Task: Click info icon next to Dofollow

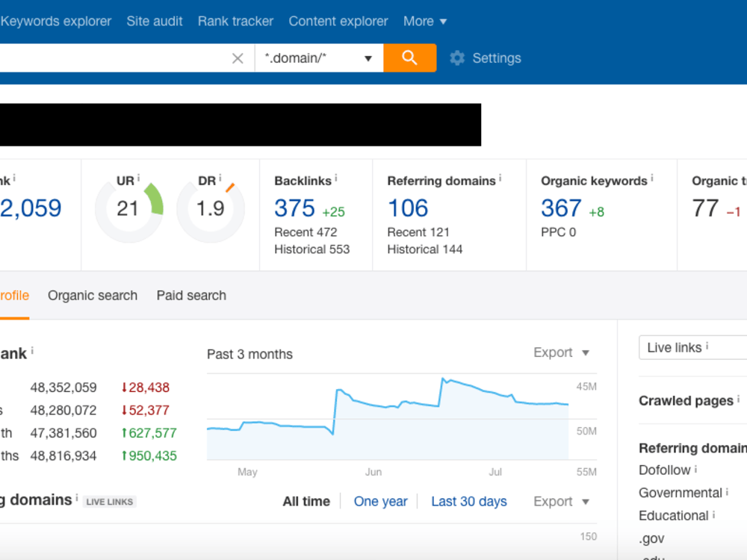Action: (695, 469)
